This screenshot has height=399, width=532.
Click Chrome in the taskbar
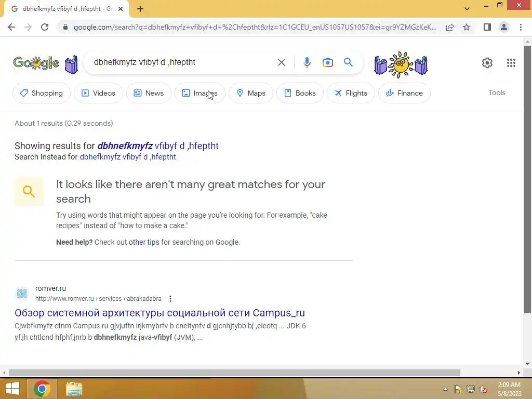click(42, 389)
